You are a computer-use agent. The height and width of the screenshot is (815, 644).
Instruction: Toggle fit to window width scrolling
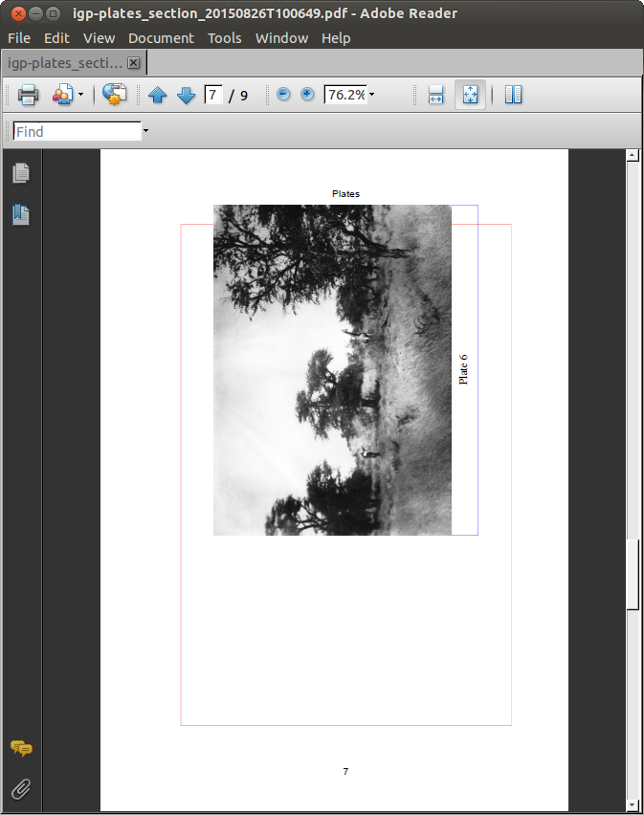coord(436,95)
